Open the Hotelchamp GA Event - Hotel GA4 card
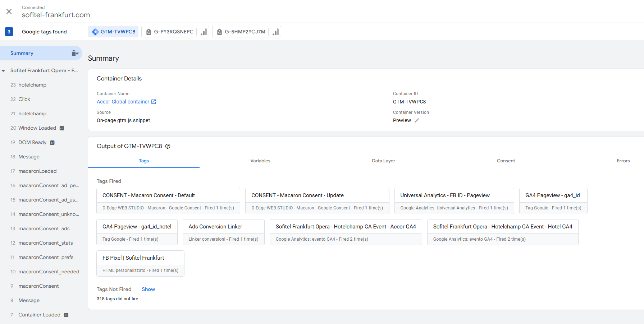Image resolution: width=644 pixels, height=324 pixels. [x=503, y=232]
